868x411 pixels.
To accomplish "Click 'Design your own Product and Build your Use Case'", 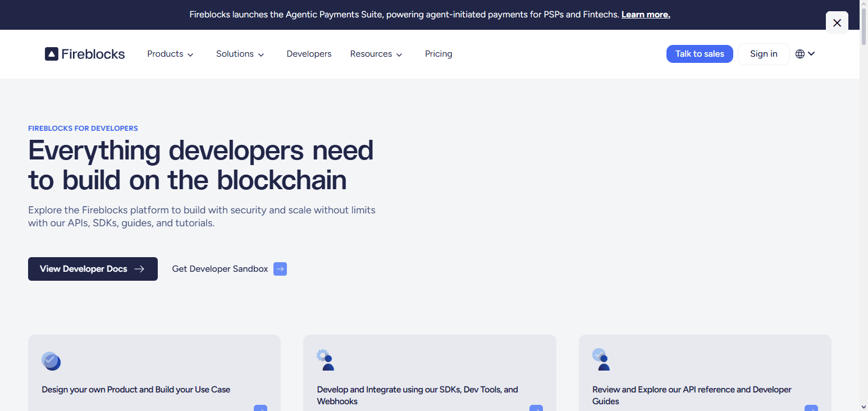I will pyautogui.click(x=136, y=390).
